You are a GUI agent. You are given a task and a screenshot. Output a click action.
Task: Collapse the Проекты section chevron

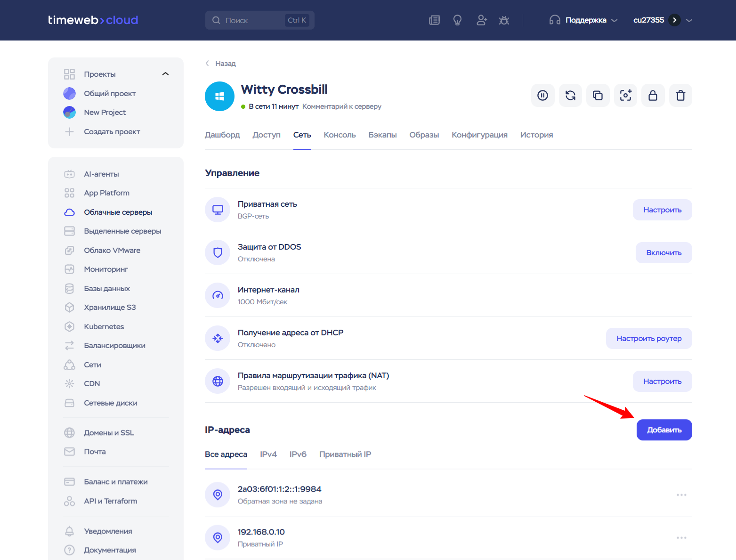[165, 74]
